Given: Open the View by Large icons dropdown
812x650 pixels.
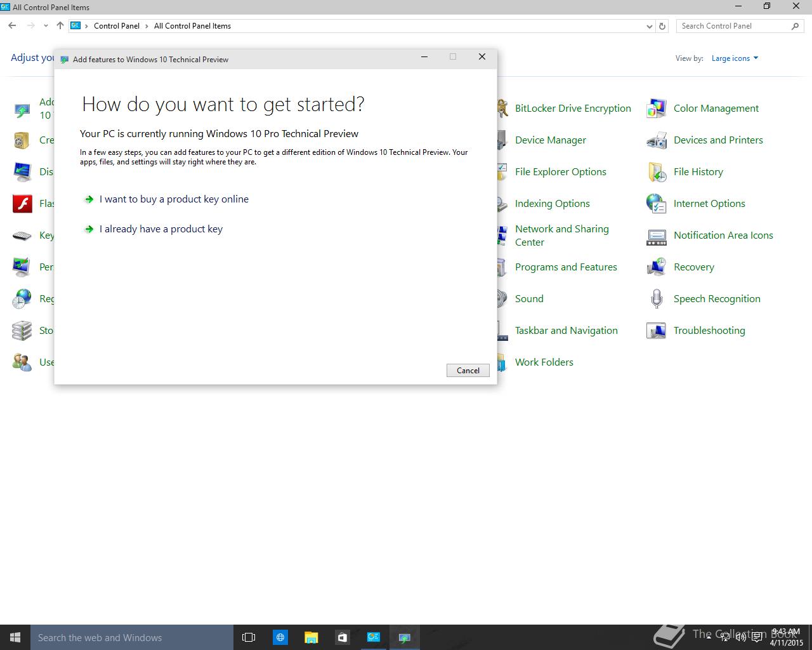Looking at the screenshot, I should (x=735, y=58).
